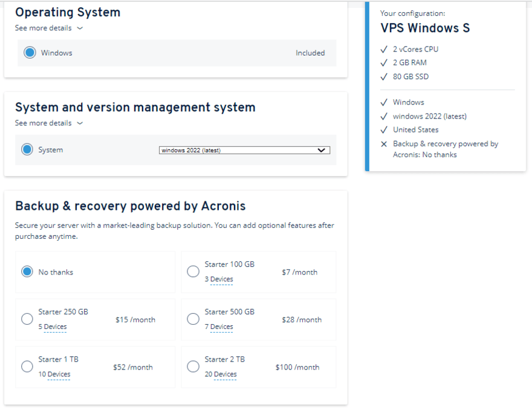
Task: Click the VPS Windows S configuration title
Action: pos(425,28)
